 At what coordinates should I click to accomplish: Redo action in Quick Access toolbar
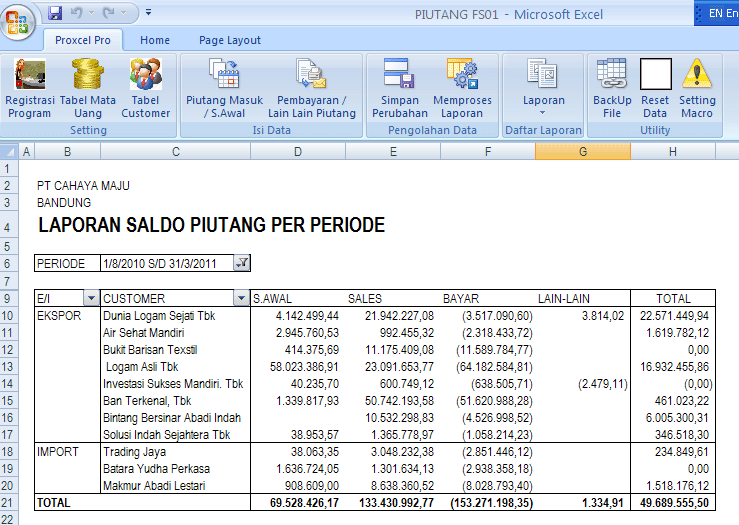click(x=108, y=13)
